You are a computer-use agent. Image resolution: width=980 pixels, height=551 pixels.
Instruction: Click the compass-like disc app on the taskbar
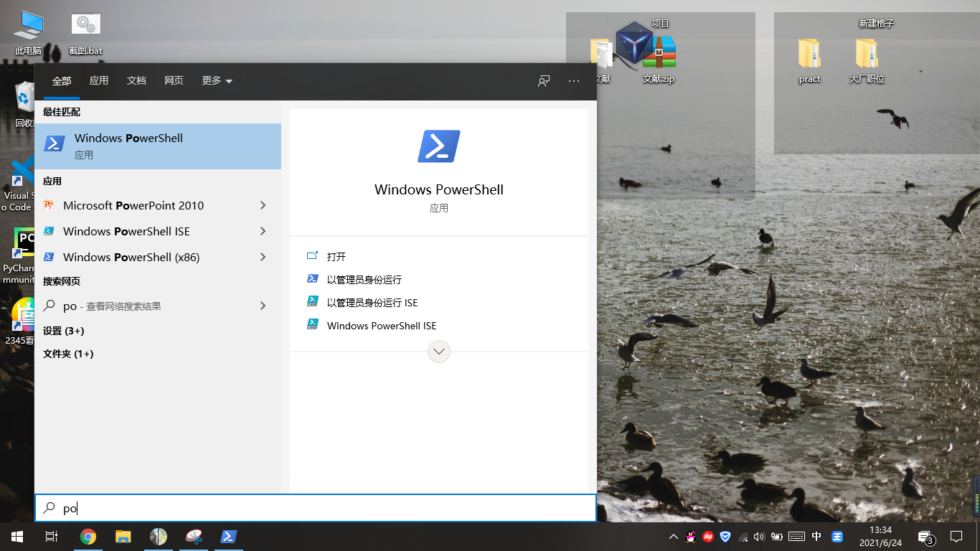coord(159,537)
